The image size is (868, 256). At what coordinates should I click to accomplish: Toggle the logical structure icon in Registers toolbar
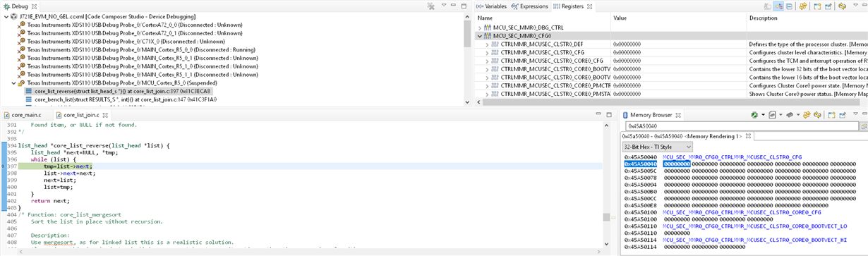coord(778,6)
